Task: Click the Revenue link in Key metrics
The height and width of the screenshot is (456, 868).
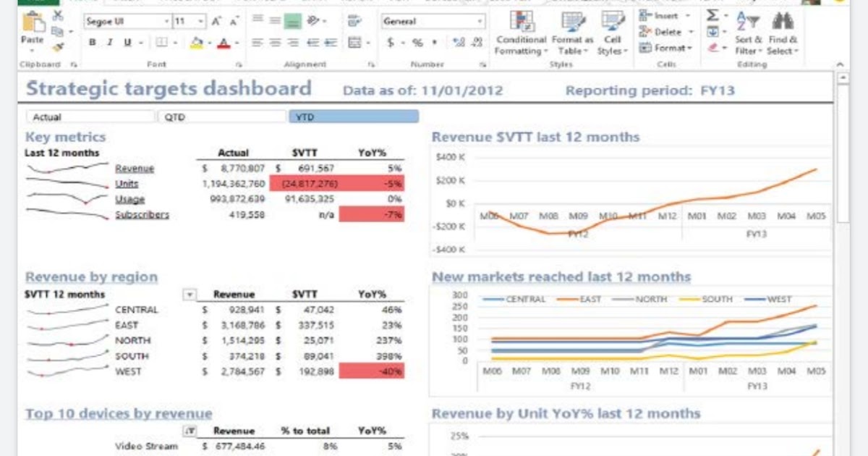Action: (x=136, y=168)
